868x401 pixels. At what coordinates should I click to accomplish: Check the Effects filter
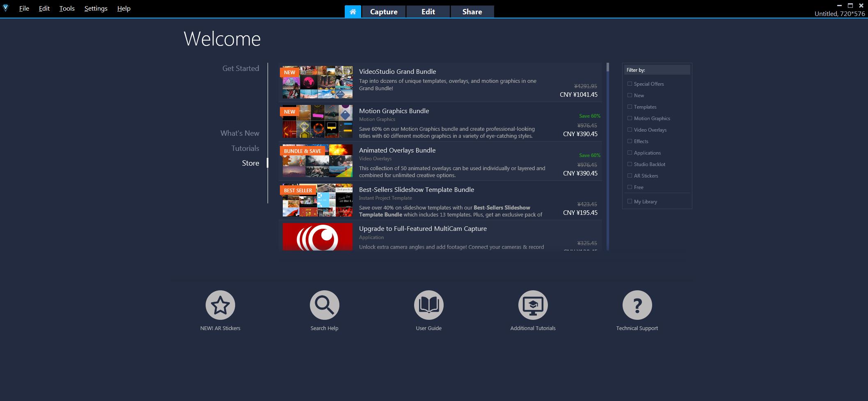(x=630, y=141)
